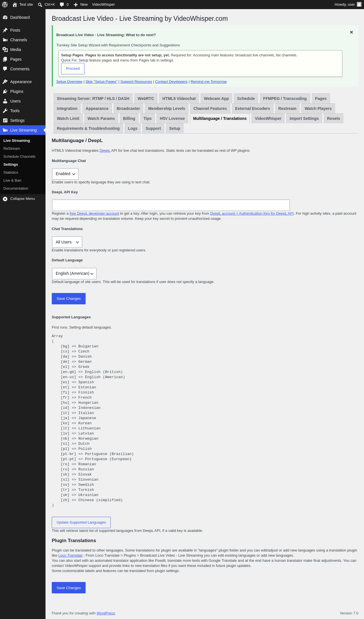
Task: Select the Membership Levels tab
Action: pos(167,108)
